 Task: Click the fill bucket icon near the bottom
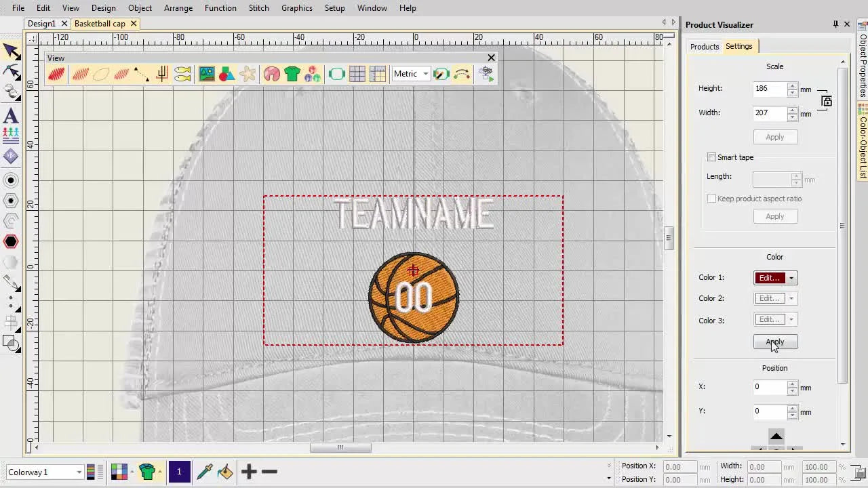[226, 472]
